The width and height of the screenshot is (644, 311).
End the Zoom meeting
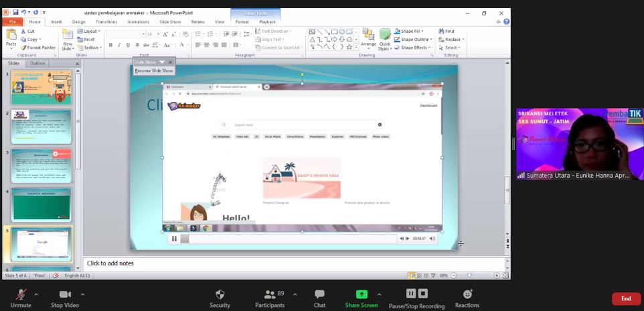click(626, 299)
